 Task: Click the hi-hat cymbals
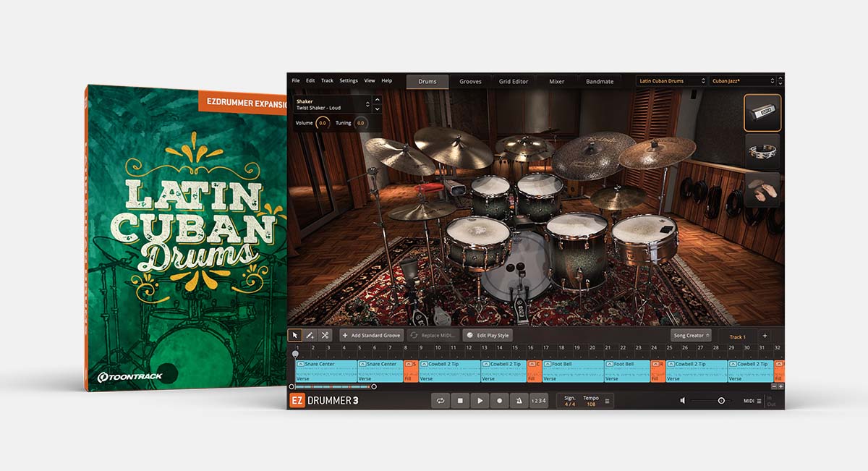coord(422,210)
